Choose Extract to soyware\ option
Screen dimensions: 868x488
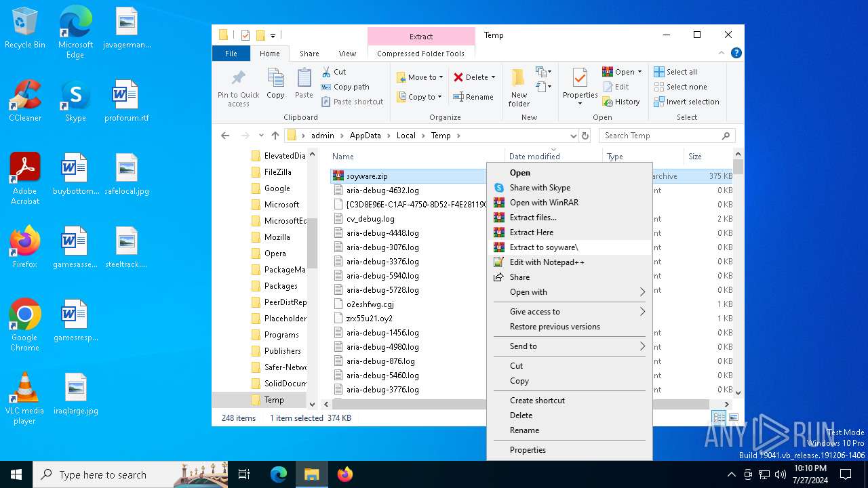pos(570,247)
